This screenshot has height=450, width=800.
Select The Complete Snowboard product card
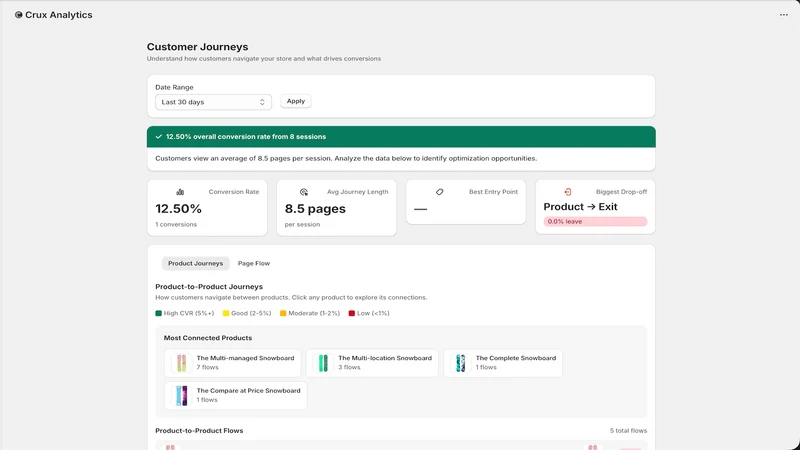503,363
